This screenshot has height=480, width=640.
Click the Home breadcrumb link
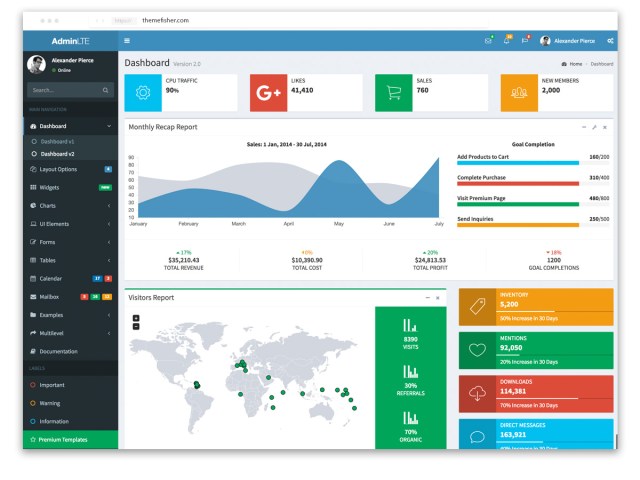coord(574,63)
